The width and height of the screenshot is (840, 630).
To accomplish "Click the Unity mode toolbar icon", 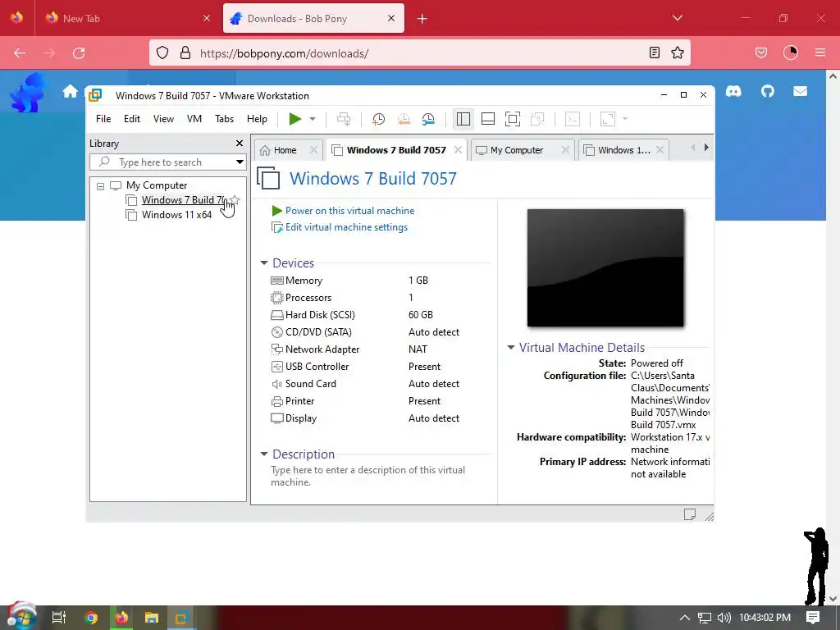I will [x=537, y=119].
